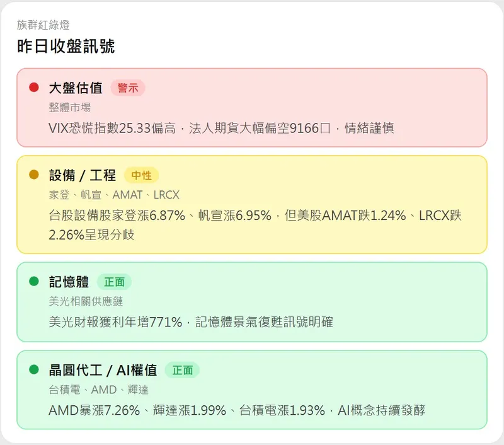The image size is (504, 445).
Task: Open the 大盤估值 card title
Action: pyautogui.click(x=75, y=88)
